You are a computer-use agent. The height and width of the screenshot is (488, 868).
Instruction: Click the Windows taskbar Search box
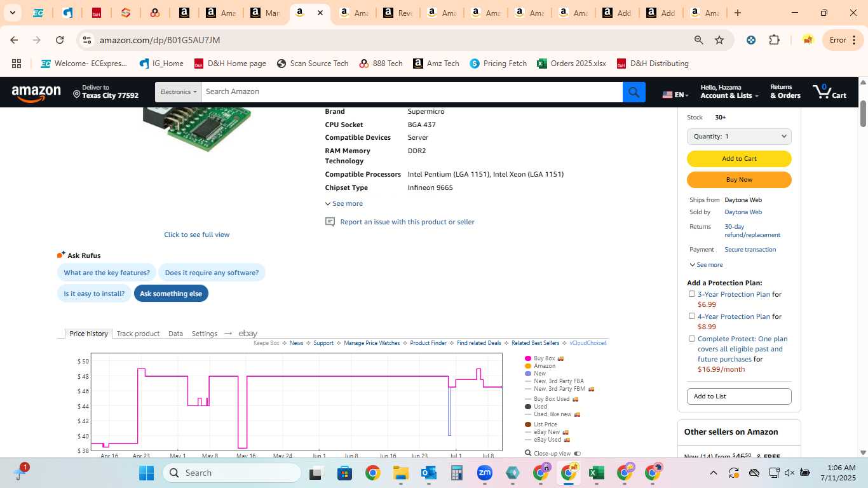(x=232, y=473)
